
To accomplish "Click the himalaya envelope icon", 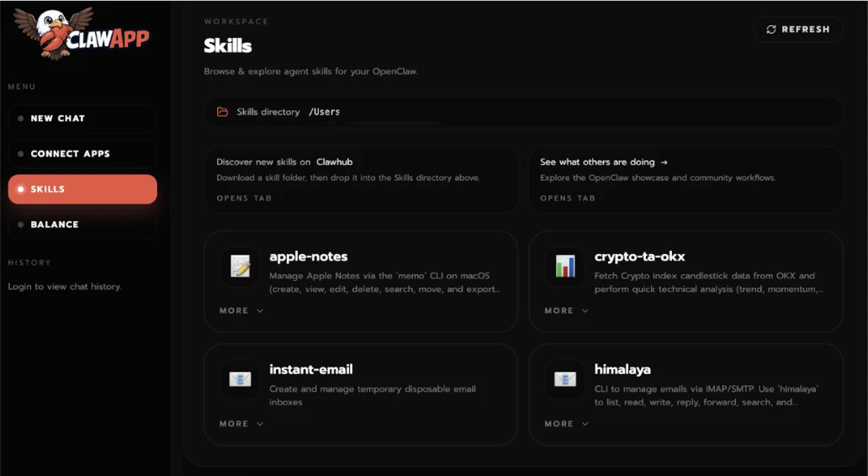I will pyautogui.click(x=565, y=379).
